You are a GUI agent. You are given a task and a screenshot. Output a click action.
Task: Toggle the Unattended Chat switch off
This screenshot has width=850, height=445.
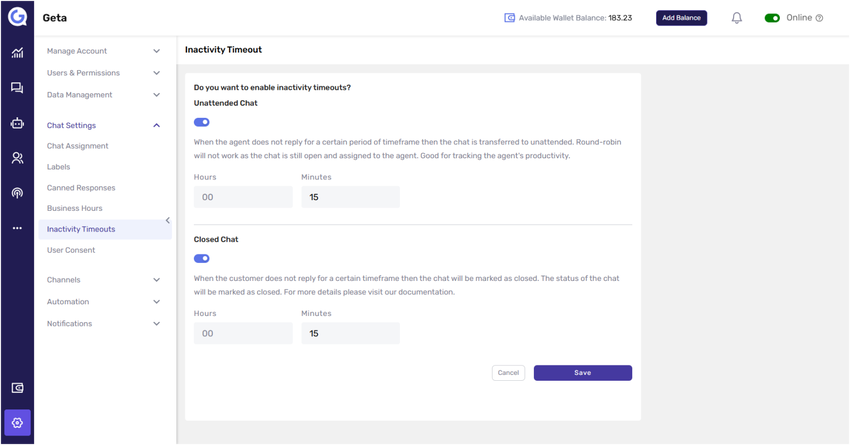pos(202,122)
